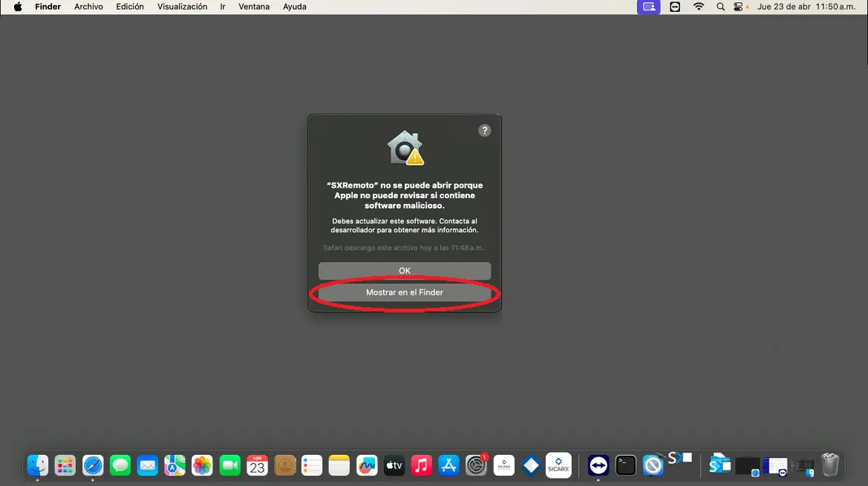Open Maps from the Dock

[175, 465]
